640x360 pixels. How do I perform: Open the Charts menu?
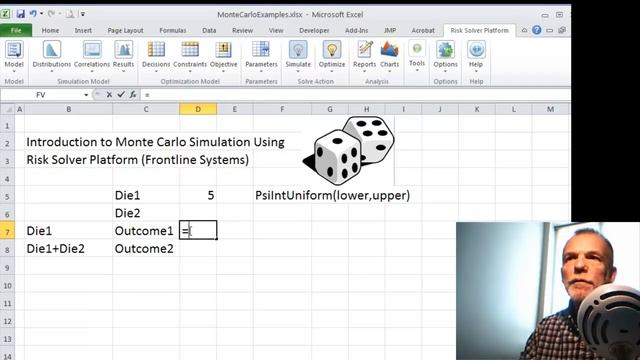(389, 55)
